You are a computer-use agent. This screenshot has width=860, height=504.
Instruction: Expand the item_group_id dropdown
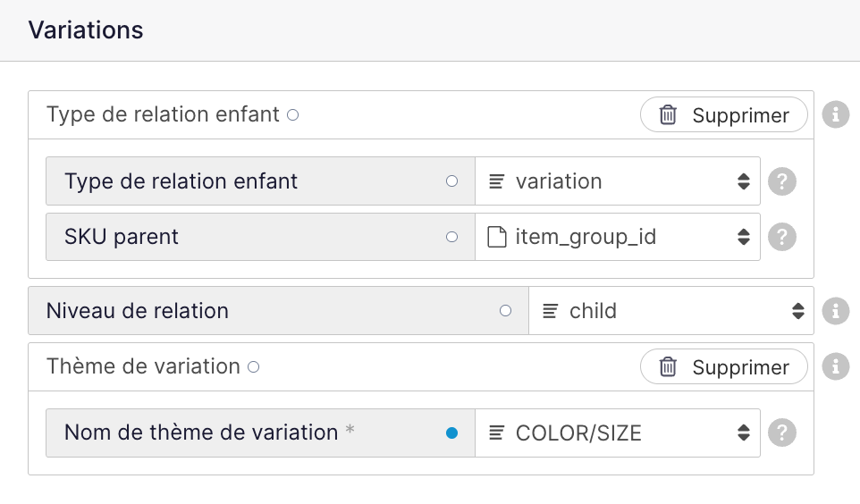tap(618, 237)
